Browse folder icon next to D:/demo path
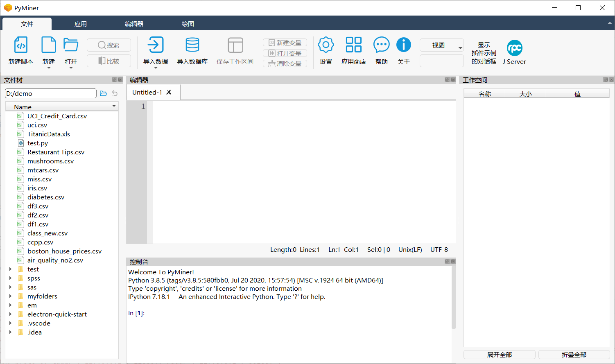This screenshot has width=615, height=364. click(x=104, y=93)
